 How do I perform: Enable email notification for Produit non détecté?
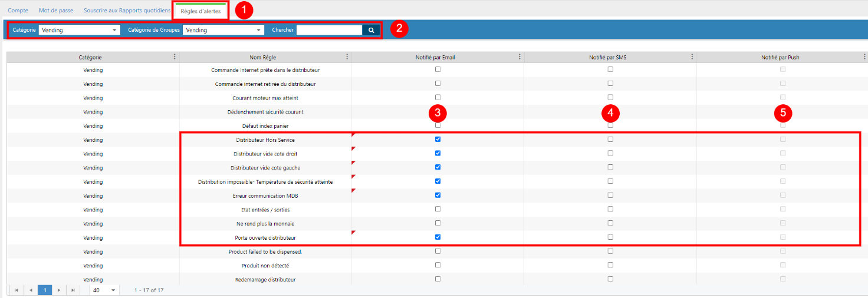pos(438,265)
